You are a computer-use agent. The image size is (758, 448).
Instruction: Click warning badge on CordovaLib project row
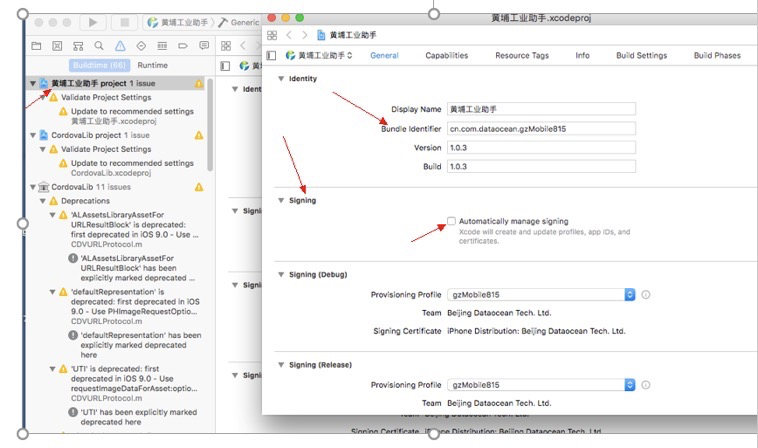point(199,135)
